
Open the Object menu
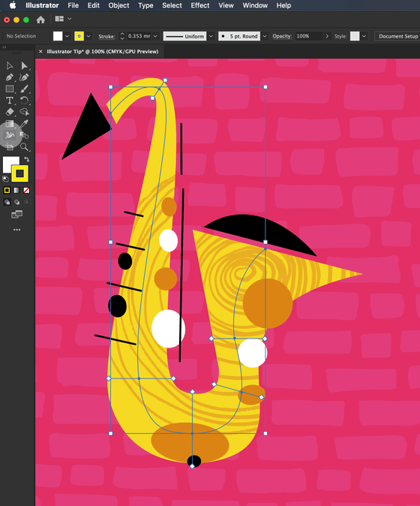point(118,5)
